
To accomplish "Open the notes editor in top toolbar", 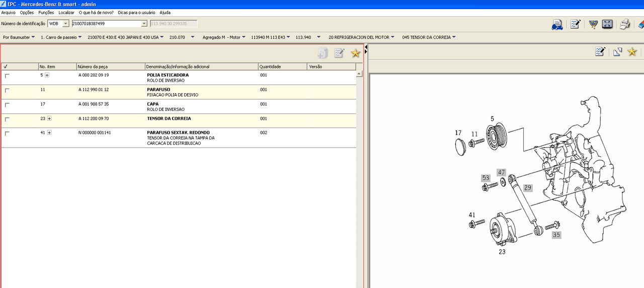I will (575, 24).
